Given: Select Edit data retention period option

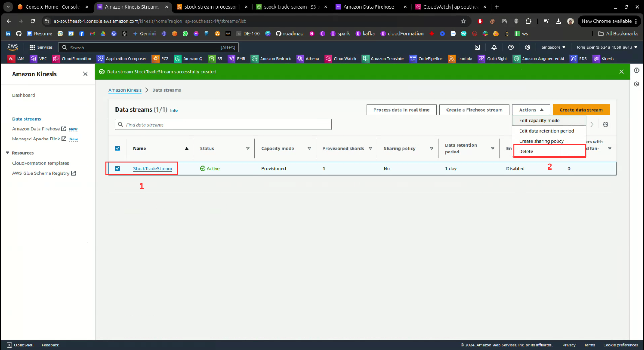Looking at the screenshot, I should point(546,131).
